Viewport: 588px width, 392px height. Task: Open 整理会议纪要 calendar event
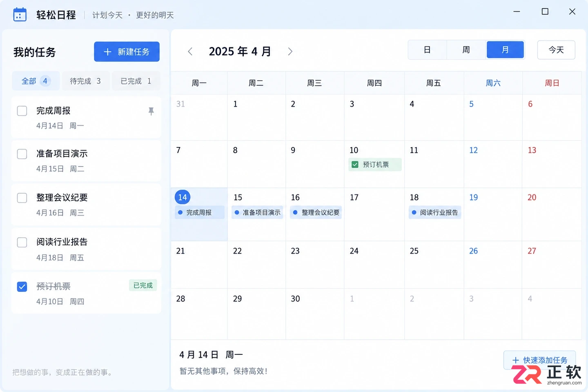(x=316, y=212)
